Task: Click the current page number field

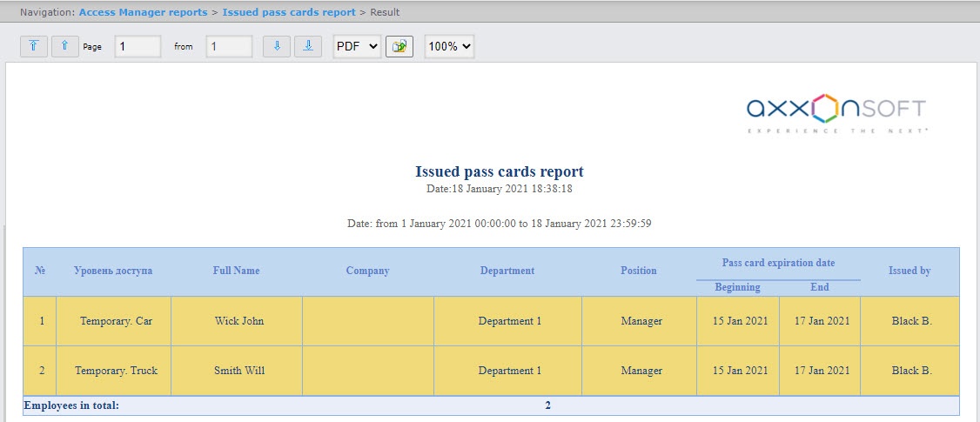Action: click(138, 46)
